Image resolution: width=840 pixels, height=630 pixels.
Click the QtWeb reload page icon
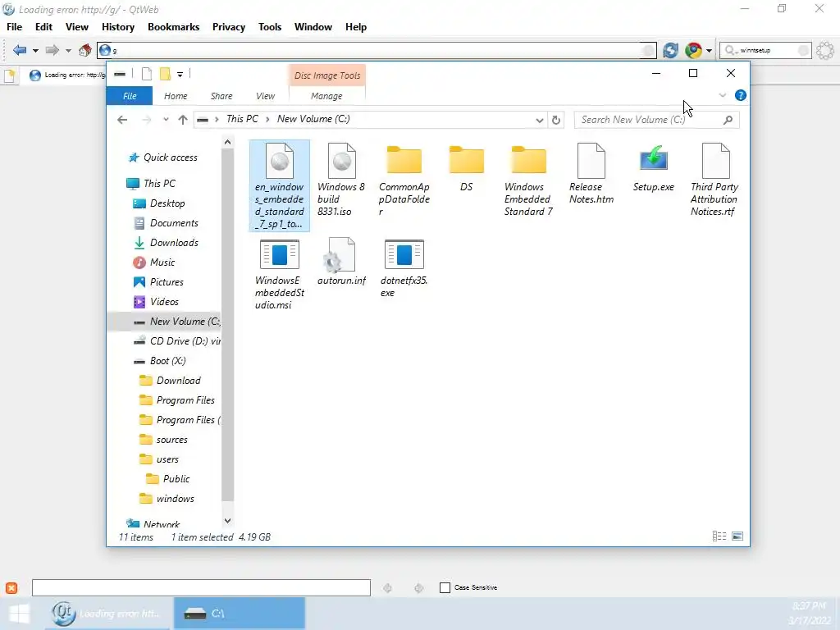coord(670,50)
